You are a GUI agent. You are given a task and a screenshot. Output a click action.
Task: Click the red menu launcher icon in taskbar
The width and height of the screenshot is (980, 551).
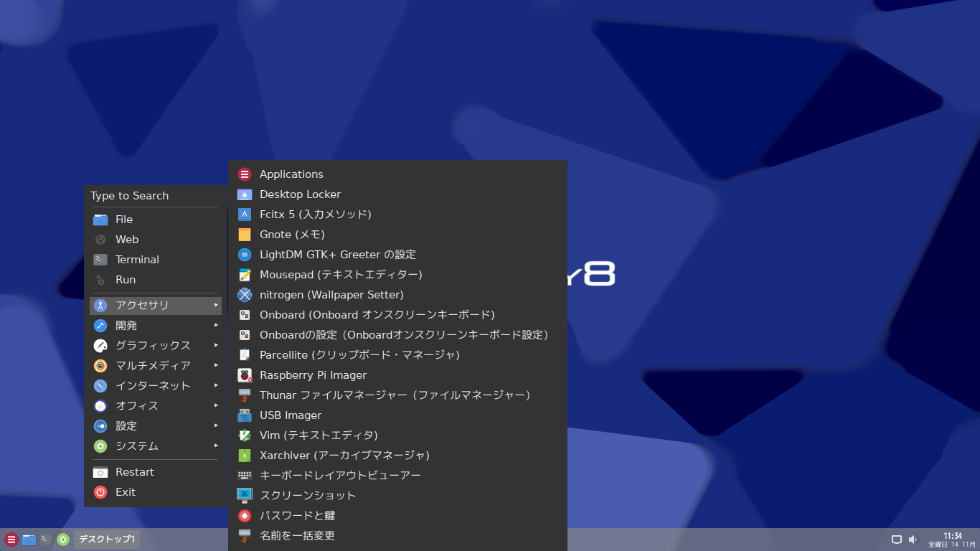click(x=11, y=540)
